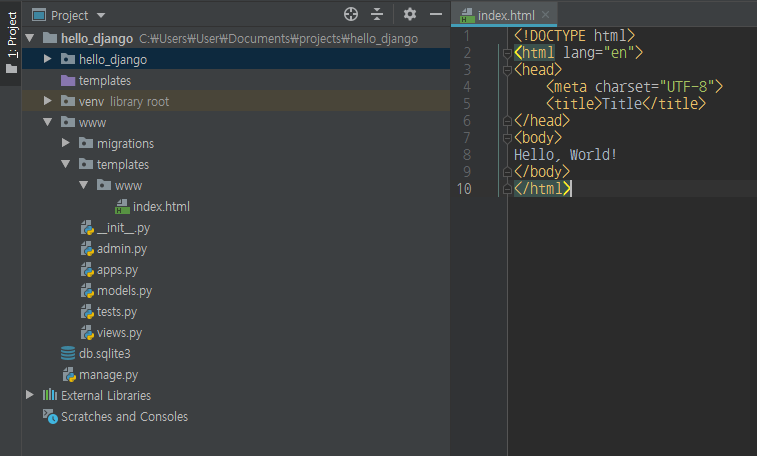Select models.py in the project tree
Viewport: 757px width, 456px height.
125,291
